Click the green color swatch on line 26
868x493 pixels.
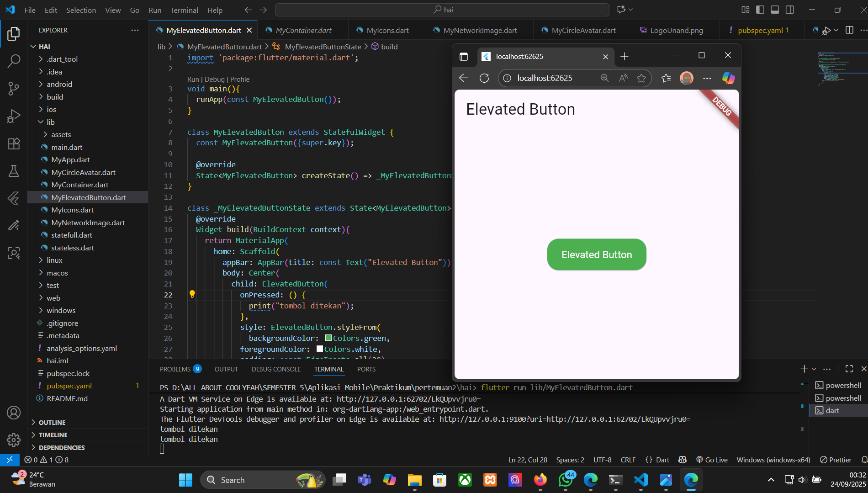click(328, 338)
